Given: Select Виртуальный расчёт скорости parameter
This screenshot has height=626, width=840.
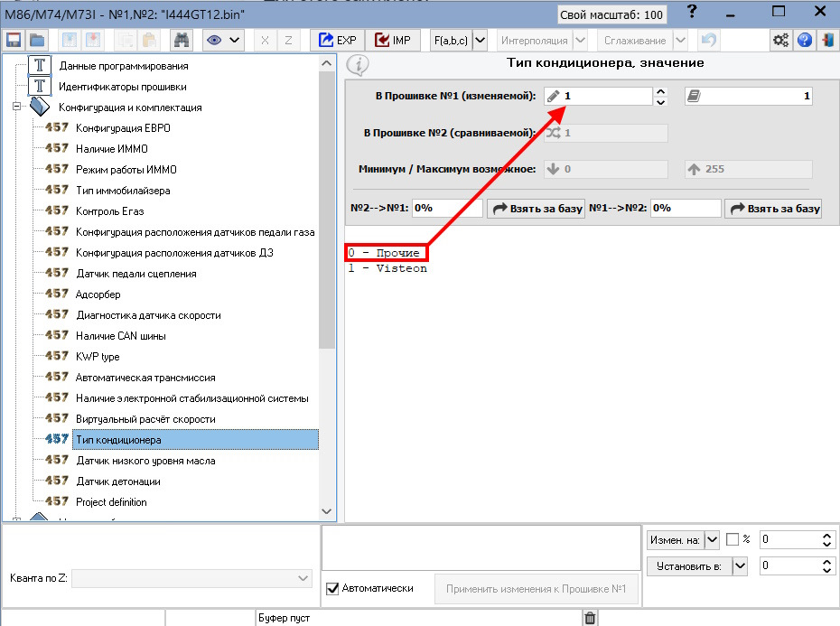Looking at the screenshot, I should [145, 419].
